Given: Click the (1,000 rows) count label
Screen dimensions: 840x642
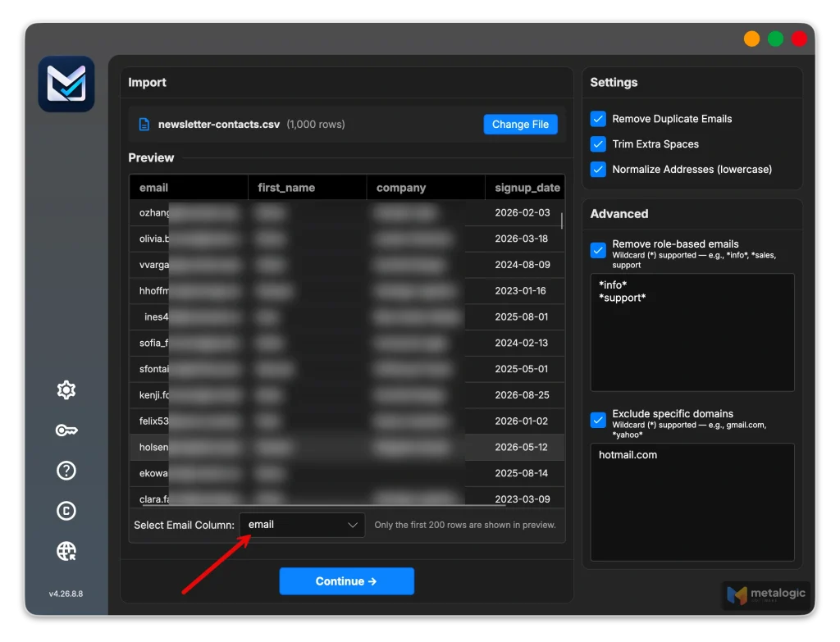Looking at the screenshot, I should (x=316, y=125).
